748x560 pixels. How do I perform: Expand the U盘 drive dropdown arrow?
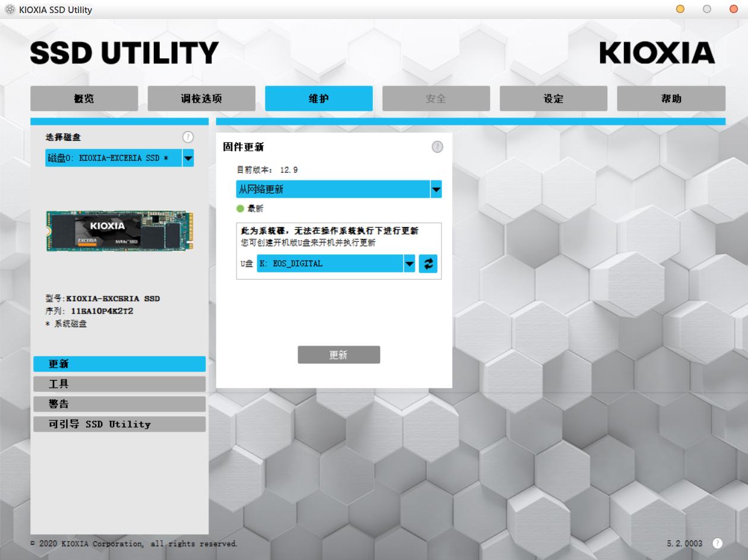(x=409, y=264)
